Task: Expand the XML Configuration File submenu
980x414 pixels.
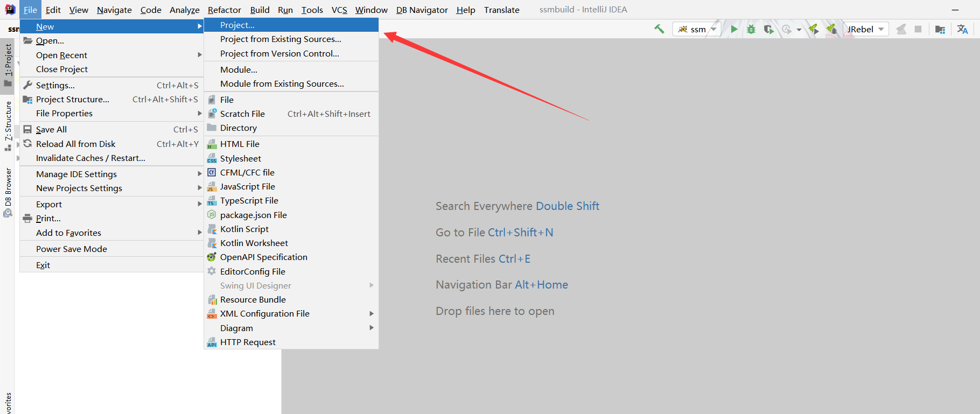Action: (291, 313)
